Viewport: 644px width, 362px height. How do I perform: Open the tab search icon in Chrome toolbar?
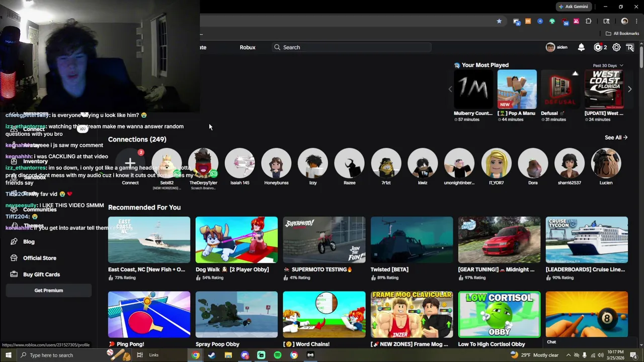pyautogui.click(x=606, y=21)
